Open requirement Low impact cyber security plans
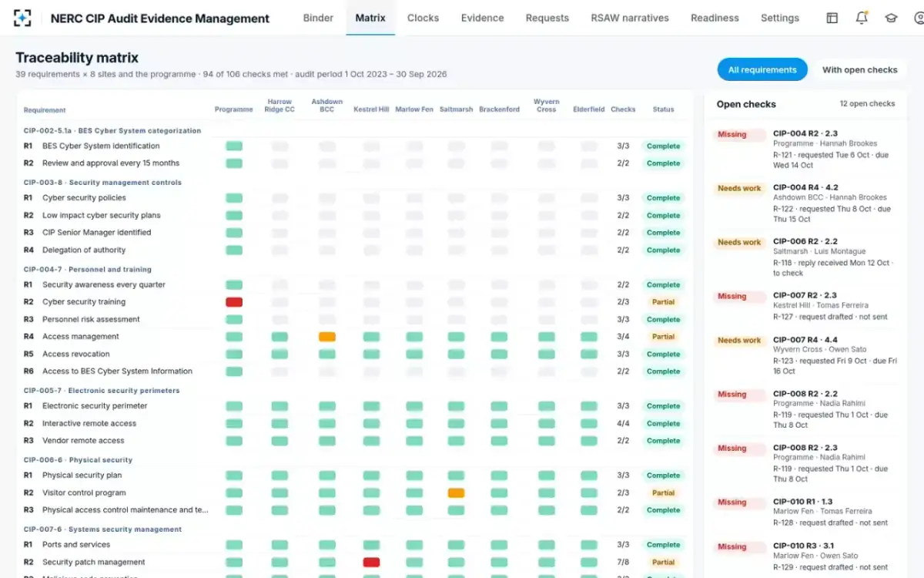The width and height of the screenshot is (924, 578). tap(101, 215)
